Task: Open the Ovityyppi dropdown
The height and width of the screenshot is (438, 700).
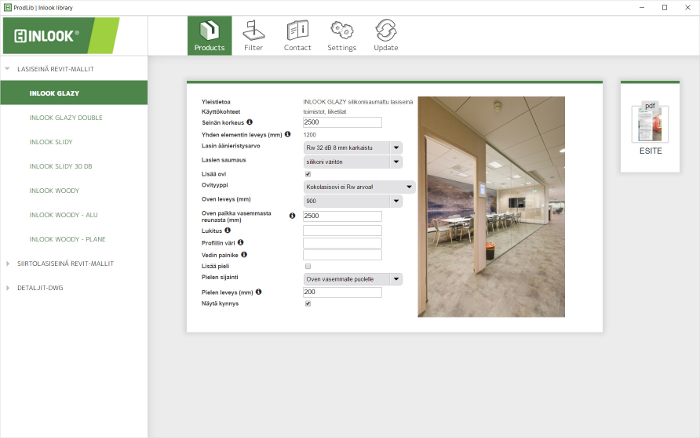Action: click(409, 186)
